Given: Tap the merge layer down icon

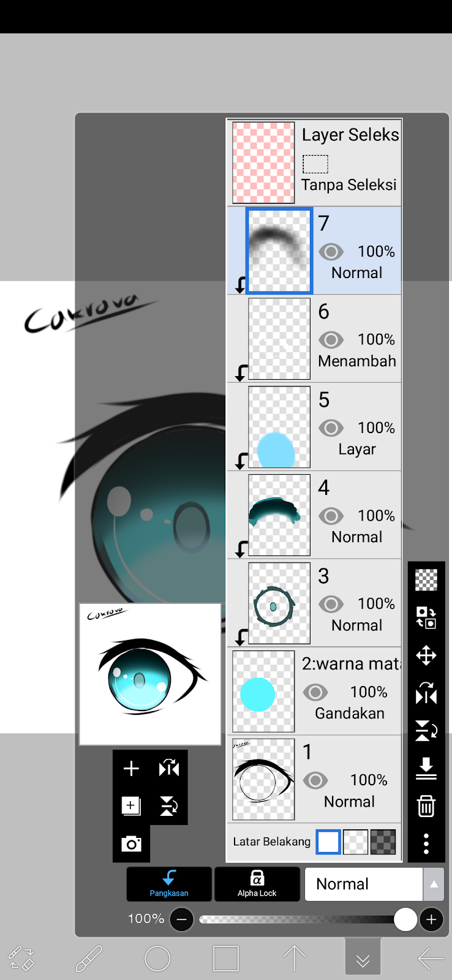Looking at the screenshot, I should (x=426, y=769).
